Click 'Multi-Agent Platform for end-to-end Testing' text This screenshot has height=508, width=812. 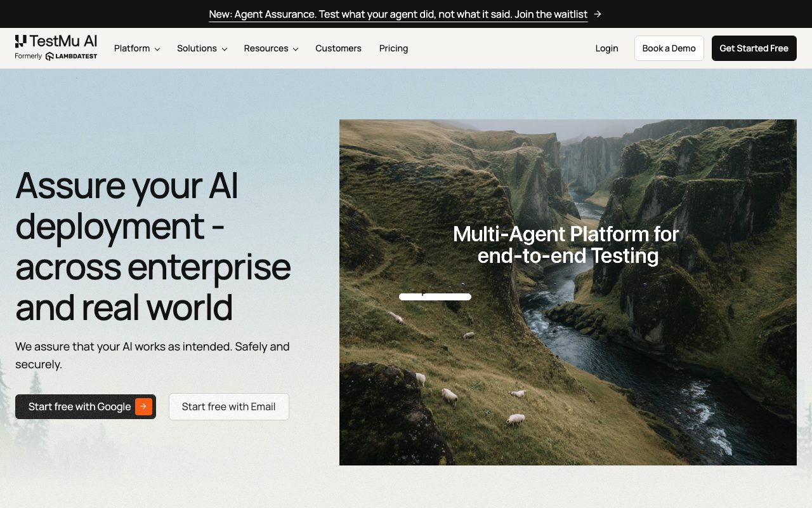pos(566,244)
